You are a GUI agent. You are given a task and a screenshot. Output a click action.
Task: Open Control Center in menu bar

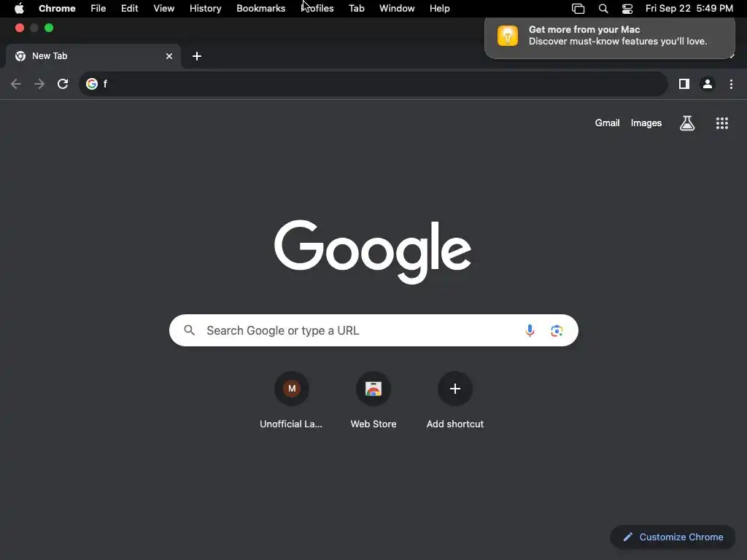click(x=627, y=9)
